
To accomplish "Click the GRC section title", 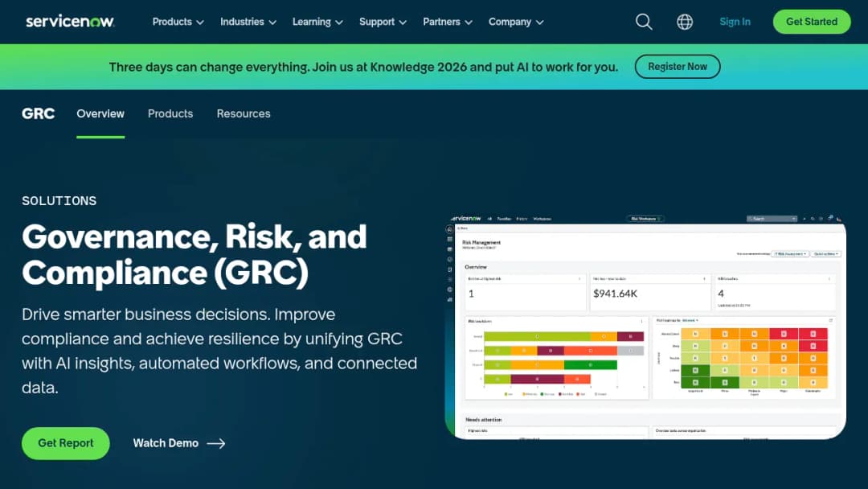I will coord(39,113).
